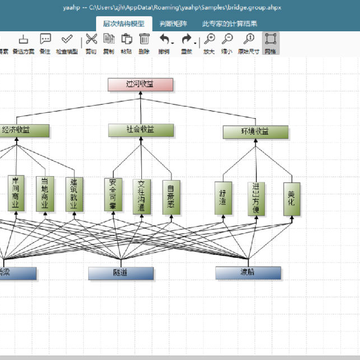
Task: Select the 进出方便 sub-criterion node
Action: tap(256, 199)
